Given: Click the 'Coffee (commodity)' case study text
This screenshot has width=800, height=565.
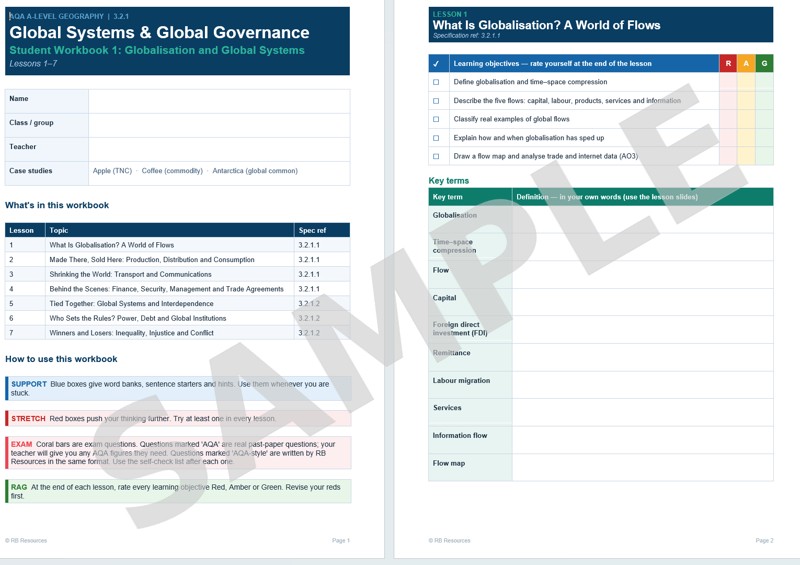Looking at the screenshot, I should (172, 171).
